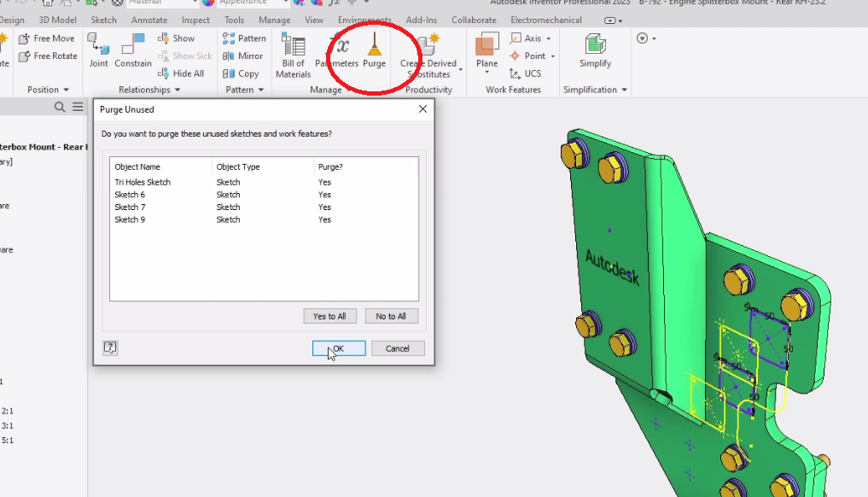Toggle the Purge value for Sketch 7

pos(324,208)
